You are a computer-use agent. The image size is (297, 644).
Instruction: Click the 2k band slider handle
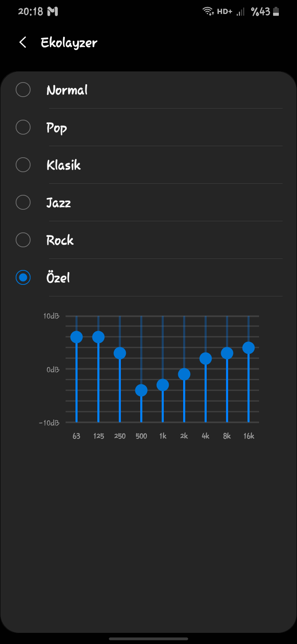184,374
